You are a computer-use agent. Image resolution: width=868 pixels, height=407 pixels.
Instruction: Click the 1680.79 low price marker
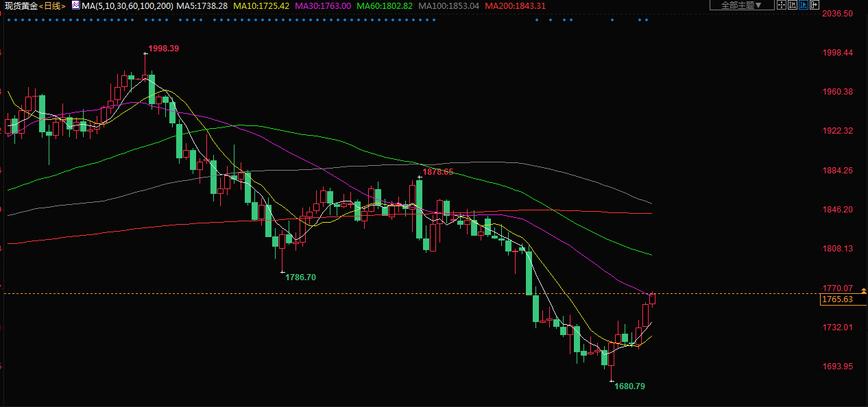coord(629,386)
